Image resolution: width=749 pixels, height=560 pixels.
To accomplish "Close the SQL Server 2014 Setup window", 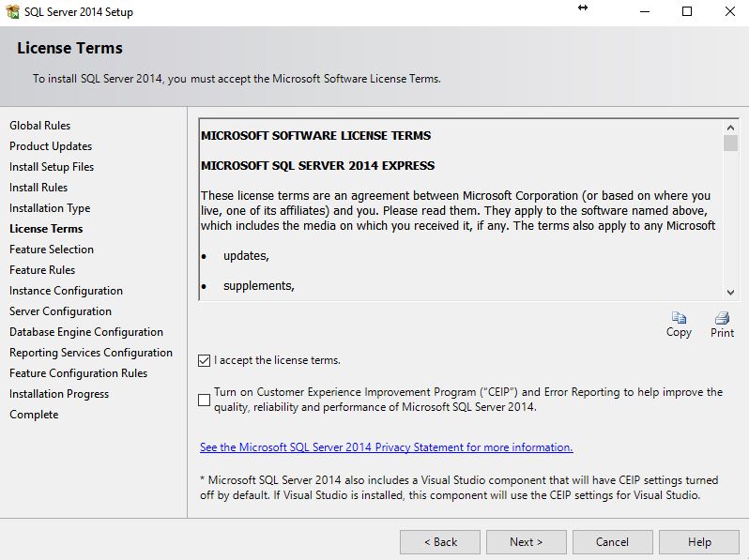I will (x=730, y=11).
